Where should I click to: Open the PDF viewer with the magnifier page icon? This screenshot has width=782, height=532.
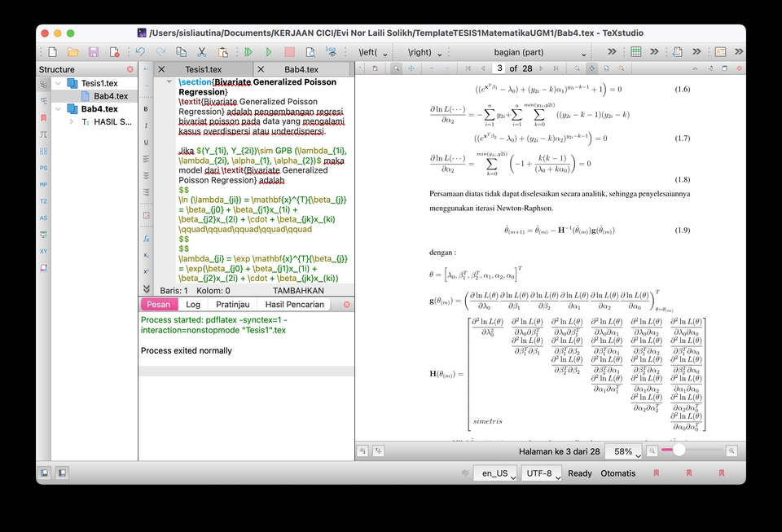coord(310,52)
